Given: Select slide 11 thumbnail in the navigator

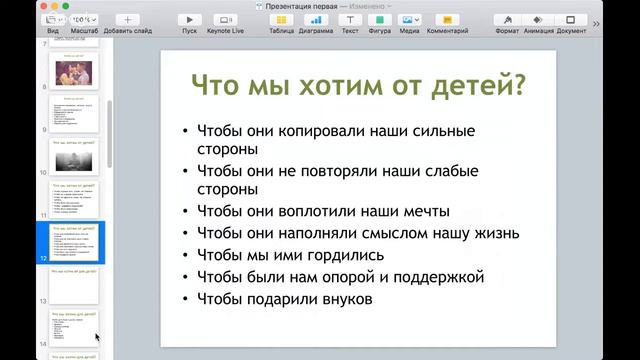Looking at the screenshot, I should tap(74, 200).
